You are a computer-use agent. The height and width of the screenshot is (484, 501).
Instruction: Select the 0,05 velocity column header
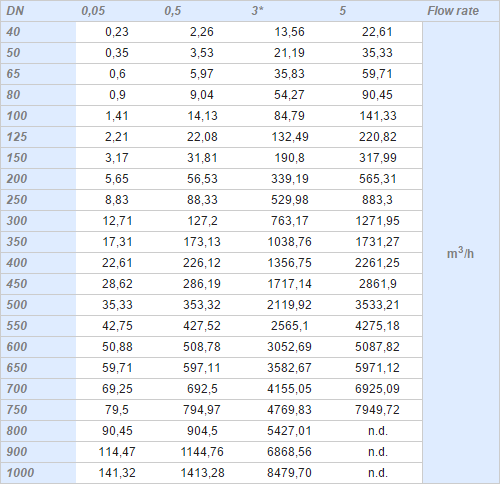93,11
